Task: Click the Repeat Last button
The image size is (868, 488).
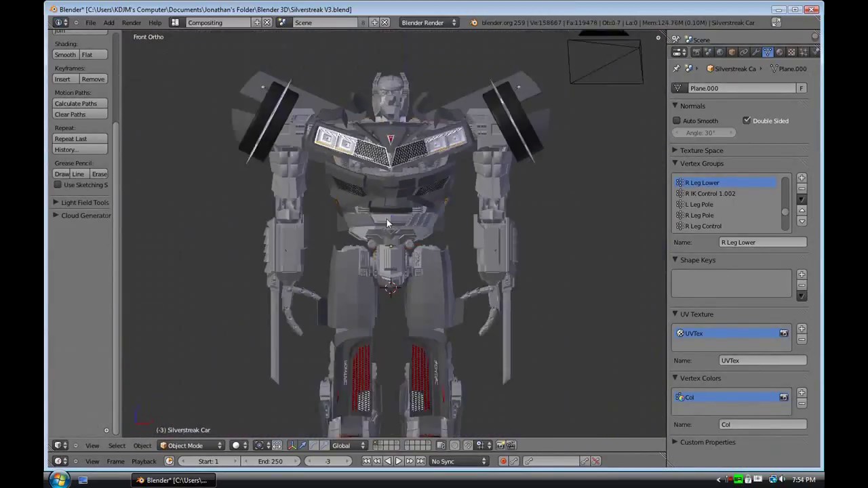Action: click(x=80, y=138)
